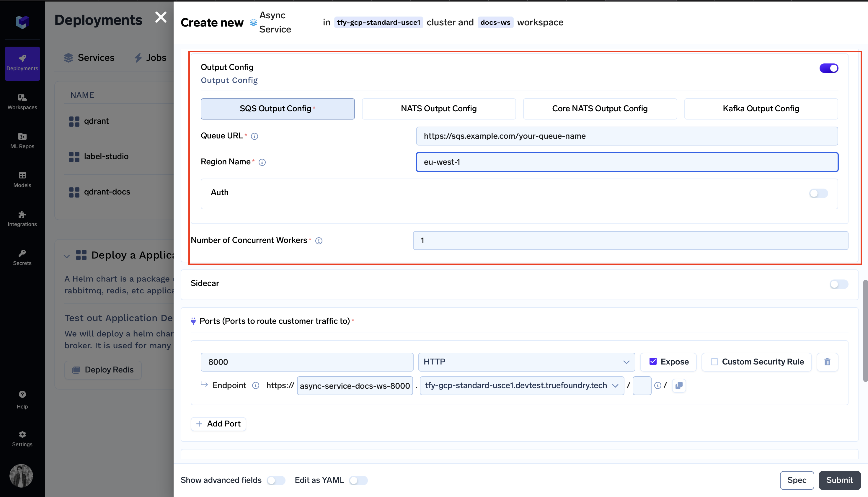Click the user avatar photo
The height and width of the screenshot is (497, 868).
[21, 475]
